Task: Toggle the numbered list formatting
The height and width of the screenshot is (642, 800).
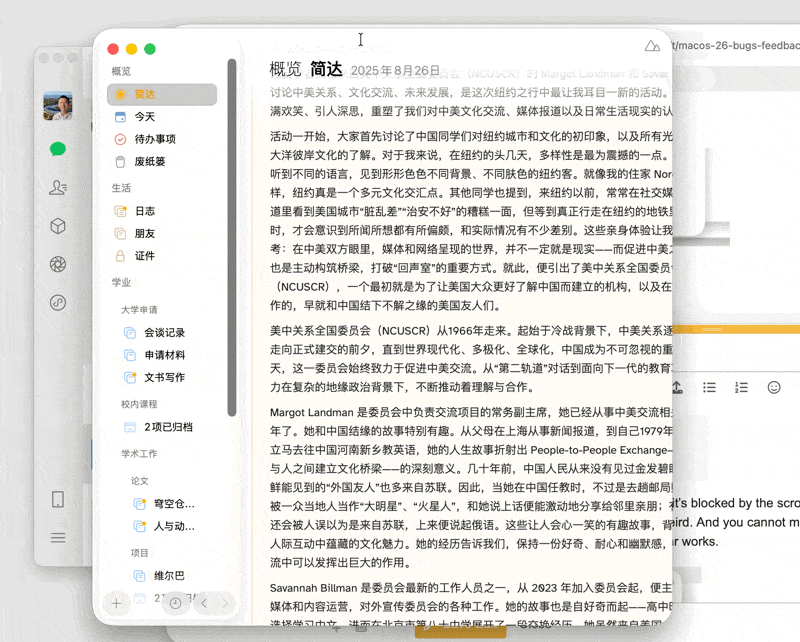Action: pyautogui.click(x=741, y=387)
